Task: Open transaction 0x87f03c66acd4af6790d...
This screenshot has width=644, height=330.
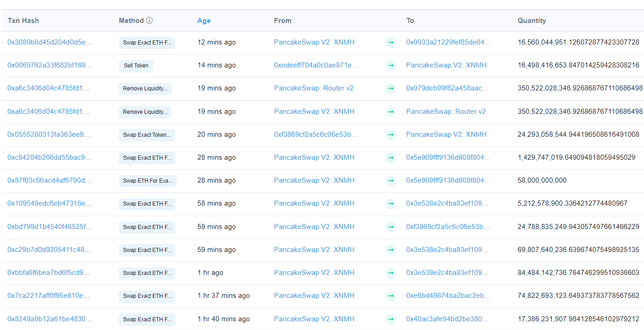Action: coord(50,180)
